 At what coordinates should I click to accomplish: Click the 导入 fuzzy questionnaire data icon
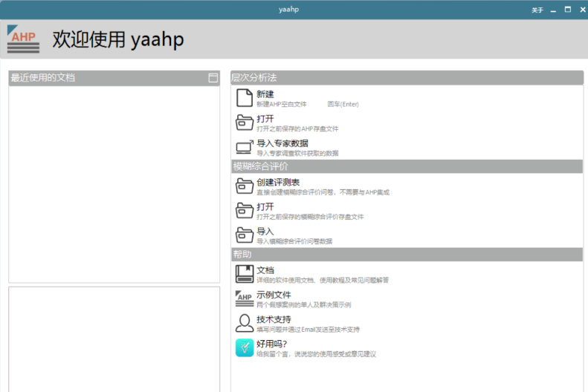tap(245, 235)
